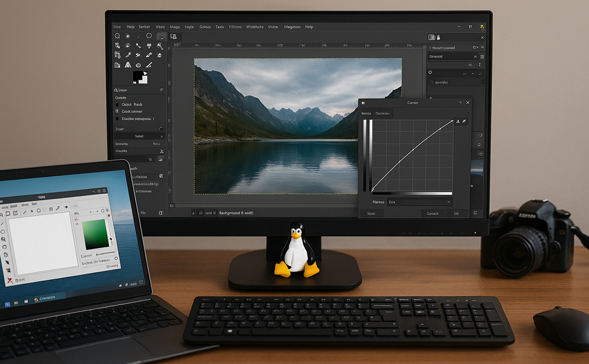
Task: Expand the 'Seled' dropdown in tool options
Action: tap(140, 137)
